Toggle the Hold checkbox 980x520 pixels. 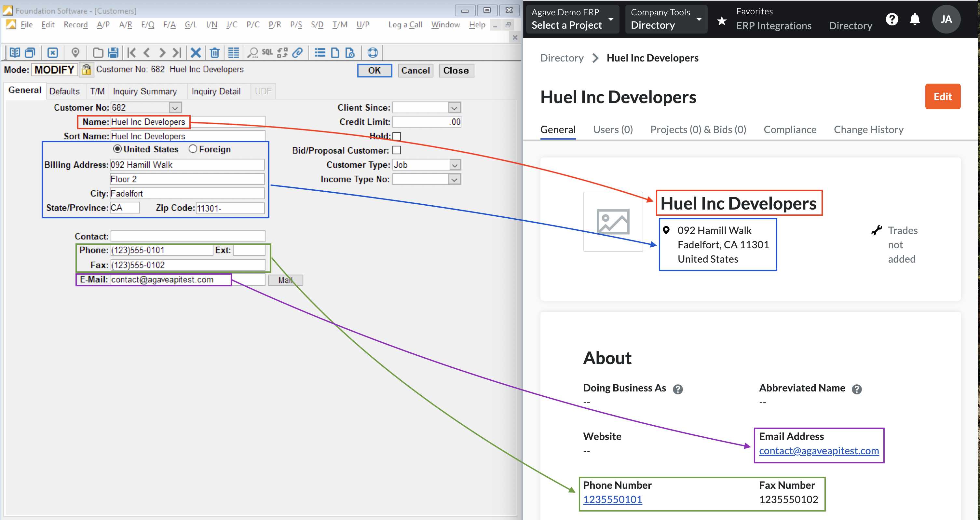pyautogui.click(x=397, y=136)
